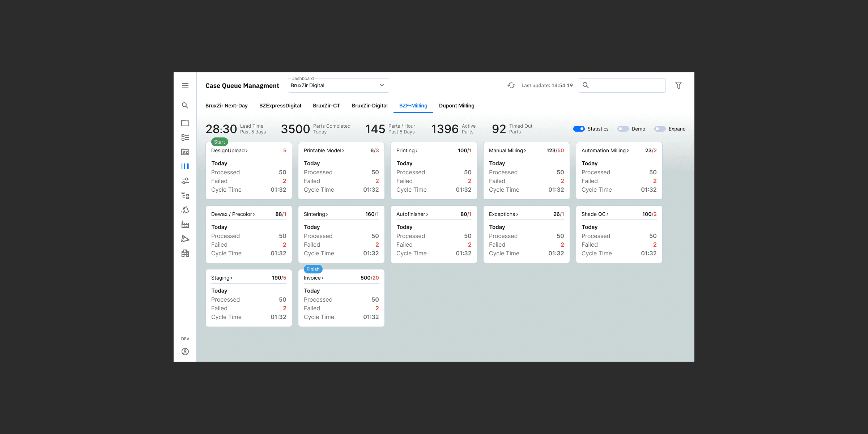The height and width of the screenshot is (434, 868).
Task: Click the factory icon in the sidebar
Action: [185, 224]
